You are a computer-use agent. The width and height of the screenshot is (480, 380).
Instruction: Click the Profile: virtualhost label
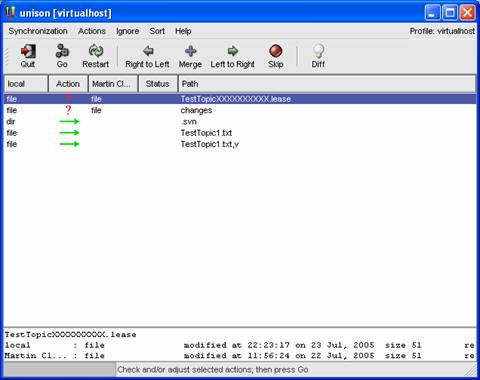(442, 31)
